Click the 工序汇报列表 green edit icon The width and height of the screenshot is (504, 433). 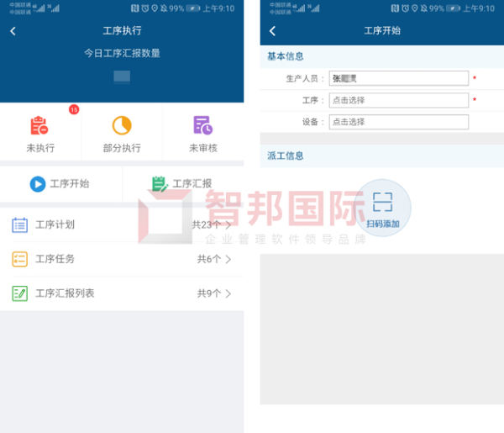pos(19,293)
